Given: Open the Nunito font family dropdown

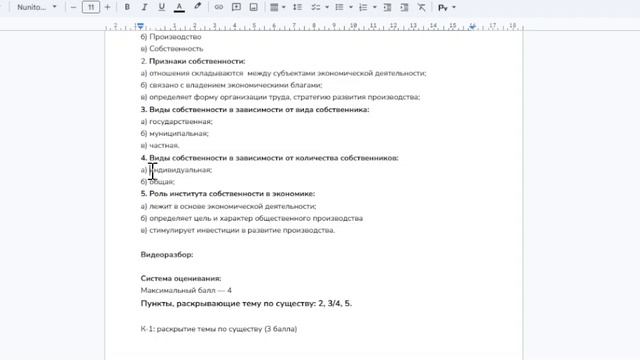Looking at the screenshot, I should click(37, 7).
